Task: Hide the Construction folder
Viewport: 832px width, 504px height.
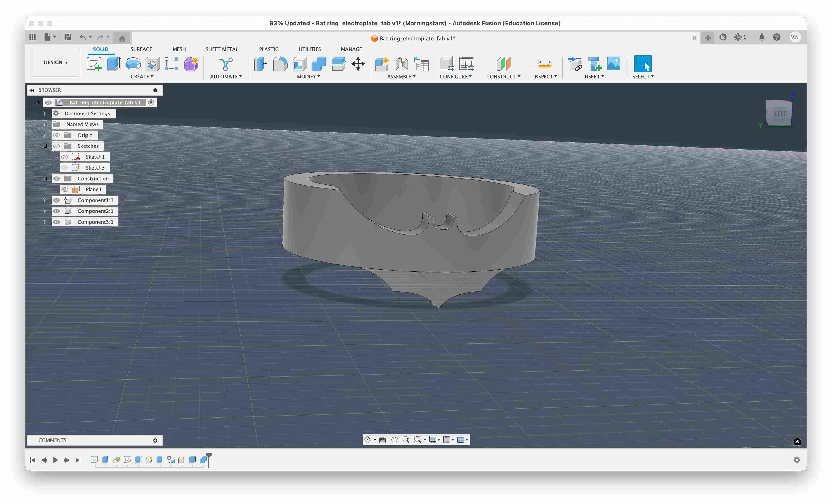Action: (x=56, y=178)
